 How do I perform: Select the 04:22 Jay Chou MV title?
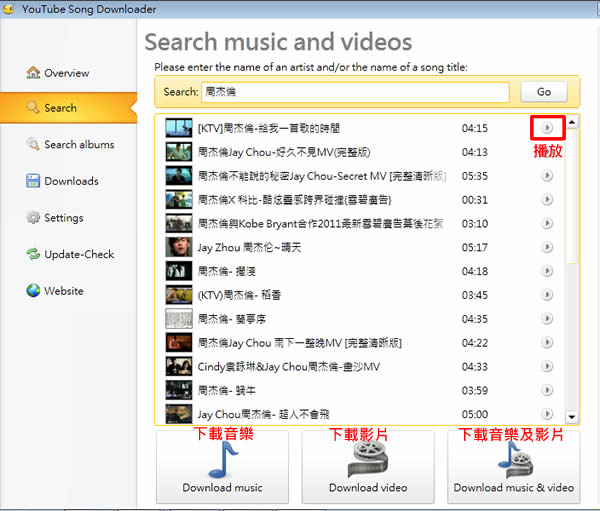coord(300,343)
